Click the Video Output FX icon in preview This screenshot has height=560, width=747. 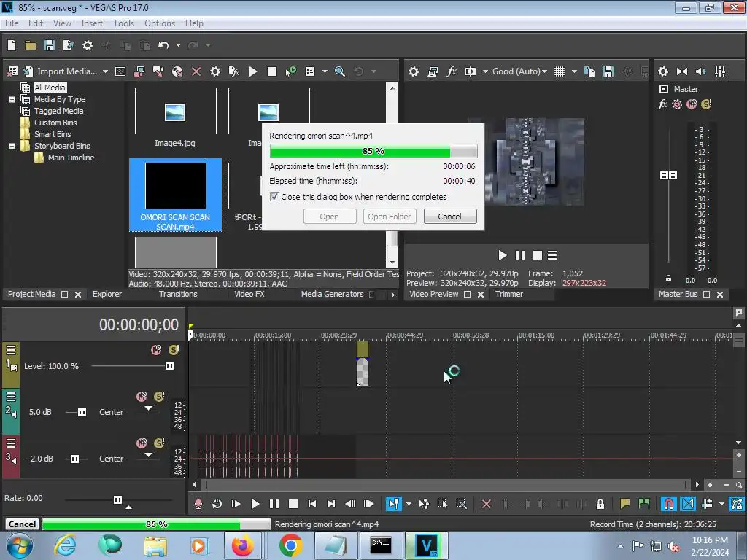pos(451,71)
